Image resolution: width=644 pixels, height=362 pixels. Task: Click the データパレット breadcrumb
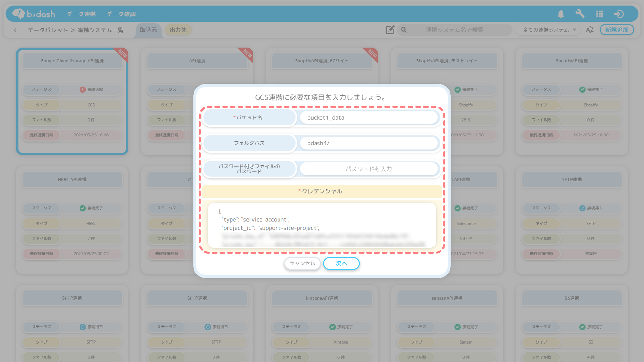(48, 30)
